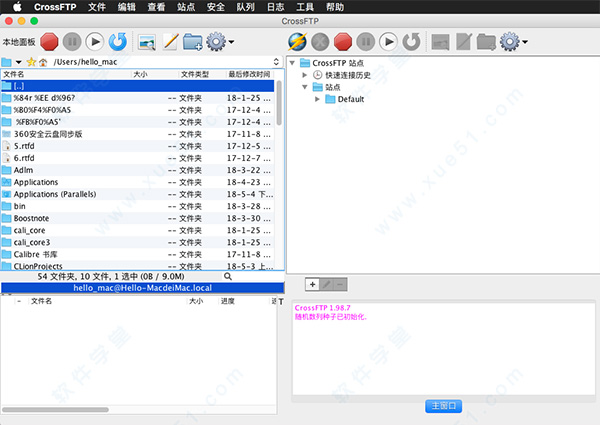Click the /Users/hello_mac path field

click(161, 62)
